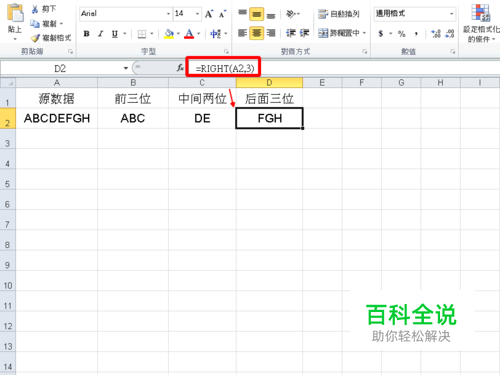Click the Cut scissors icon
500x375 pixels.
(35, 9)
